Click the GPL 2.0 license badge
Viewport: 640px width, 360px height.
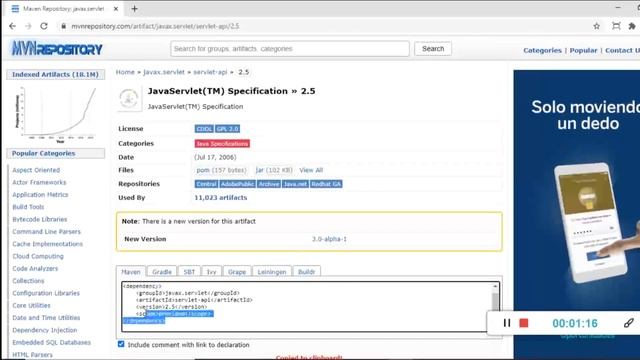[x=228, y=129]
